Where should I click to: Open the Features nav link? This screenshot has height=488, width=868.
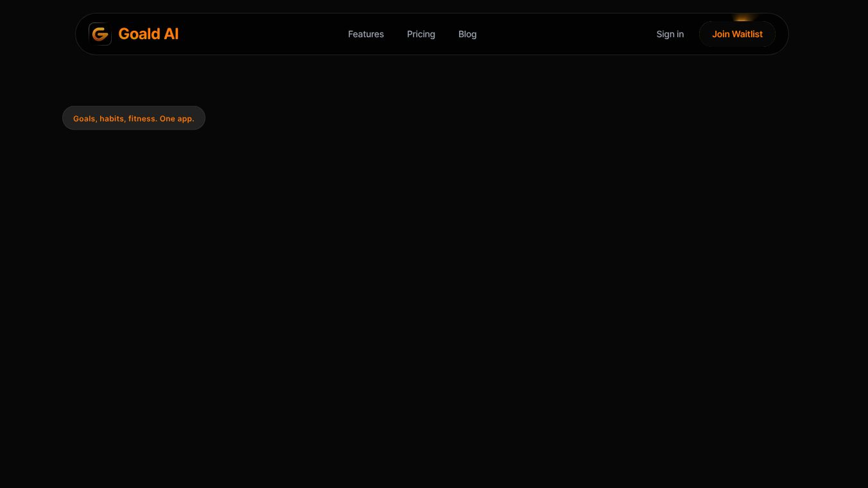pyautogui.click(x=366, y=34)
